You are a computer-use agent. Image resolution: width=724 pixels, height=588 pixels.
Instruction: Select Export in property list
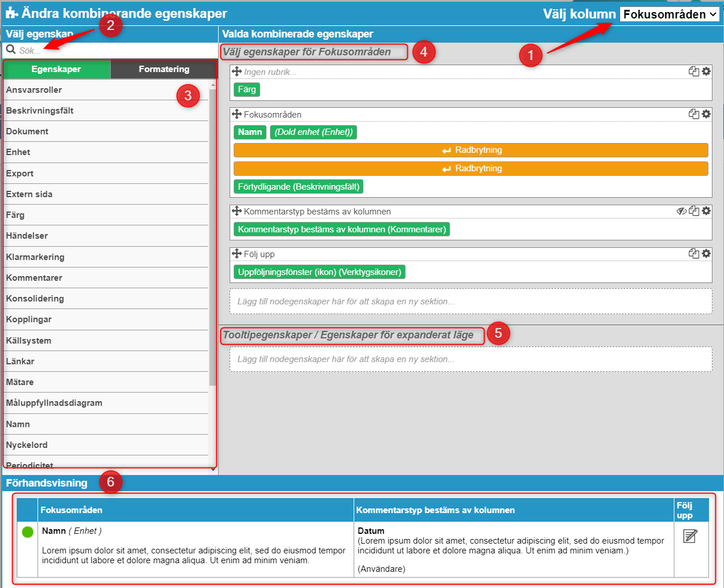[106, 174]
